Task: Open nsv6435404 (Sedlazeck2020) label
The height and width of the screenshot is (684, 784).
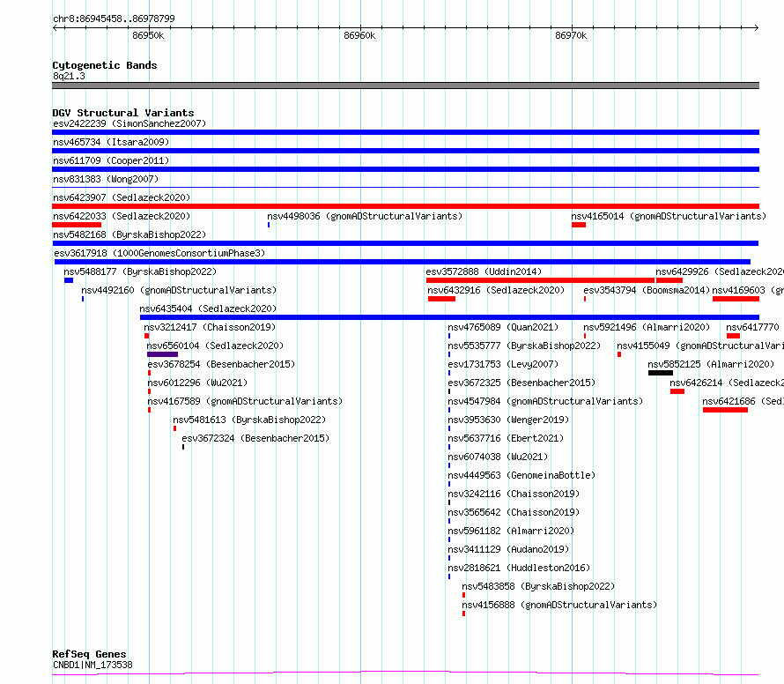Action: point(208,309)
